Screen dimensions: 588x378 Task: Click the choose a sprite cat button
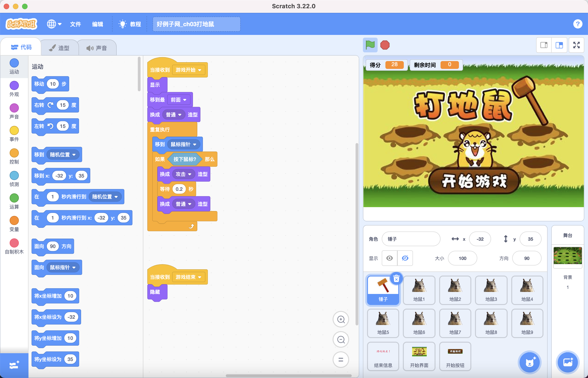(x=529, y=362)
